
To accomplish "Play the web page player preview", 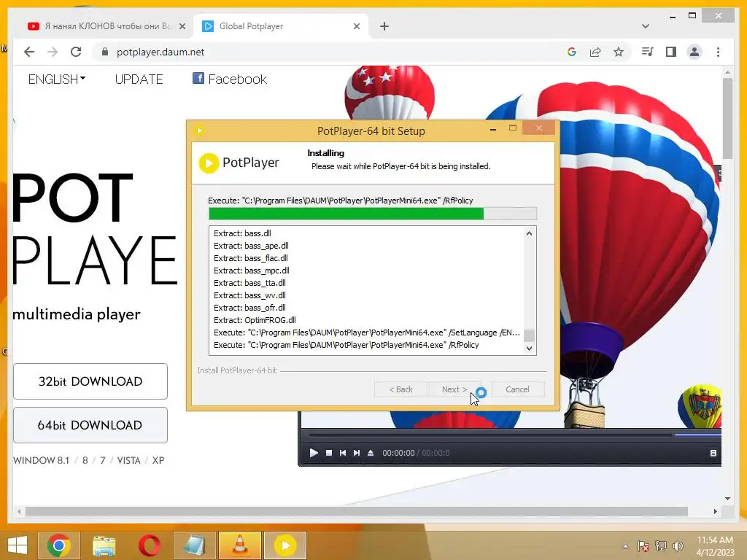I will click(314, 453).
